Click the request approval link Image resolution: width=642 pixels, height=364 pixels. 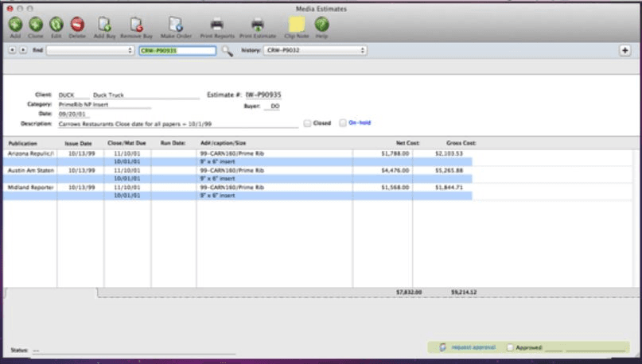(x=473, y=347)
